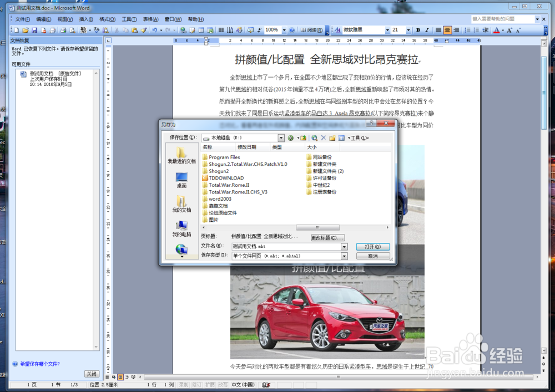Open the 文件名 dropdown arrow
The height and width of the screenshot is (392, 555).
click(344, 246)
